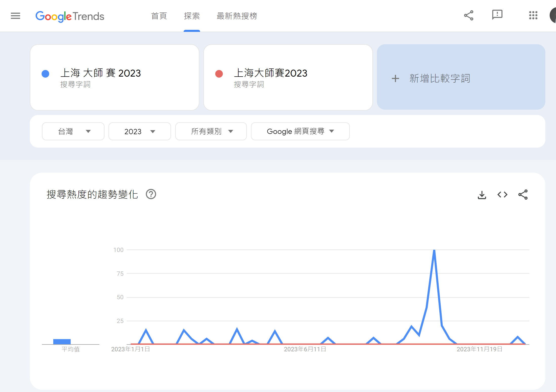Click the header share icon
556x392 pixels.
[x=468, y=16]
